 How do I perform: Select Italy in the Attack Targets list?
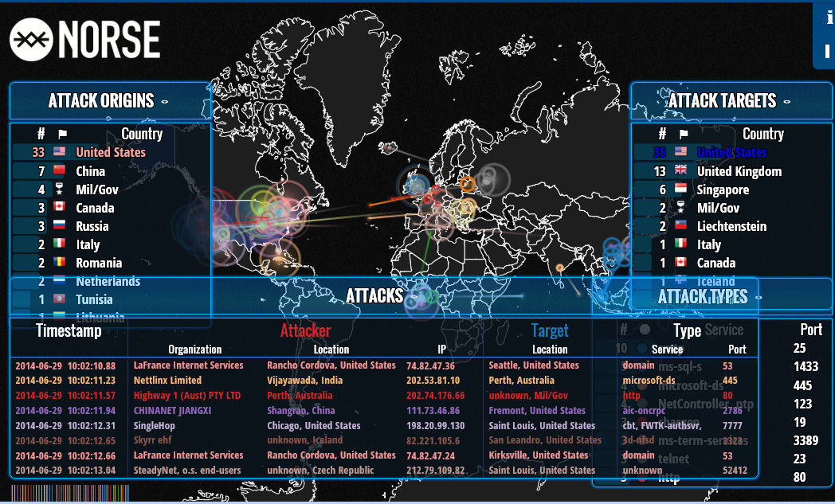[708, 244]
